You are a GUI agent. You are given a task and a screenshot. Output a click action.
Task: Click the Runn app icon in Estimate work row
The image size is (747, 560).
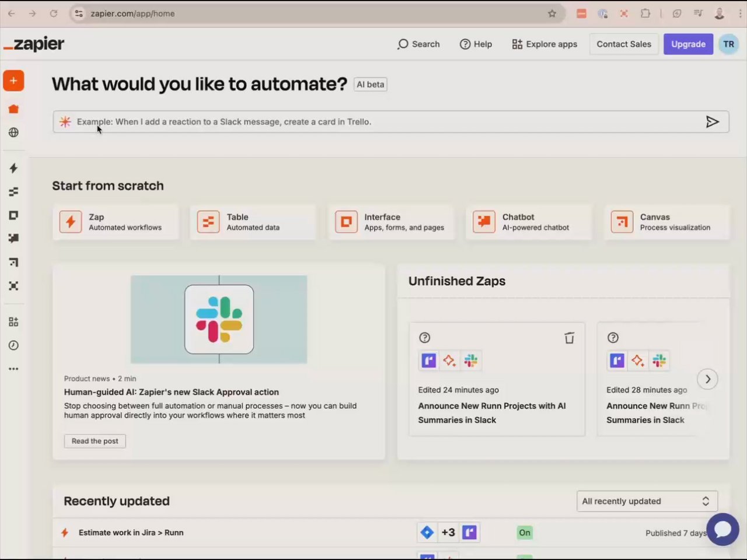click(470, 533)
